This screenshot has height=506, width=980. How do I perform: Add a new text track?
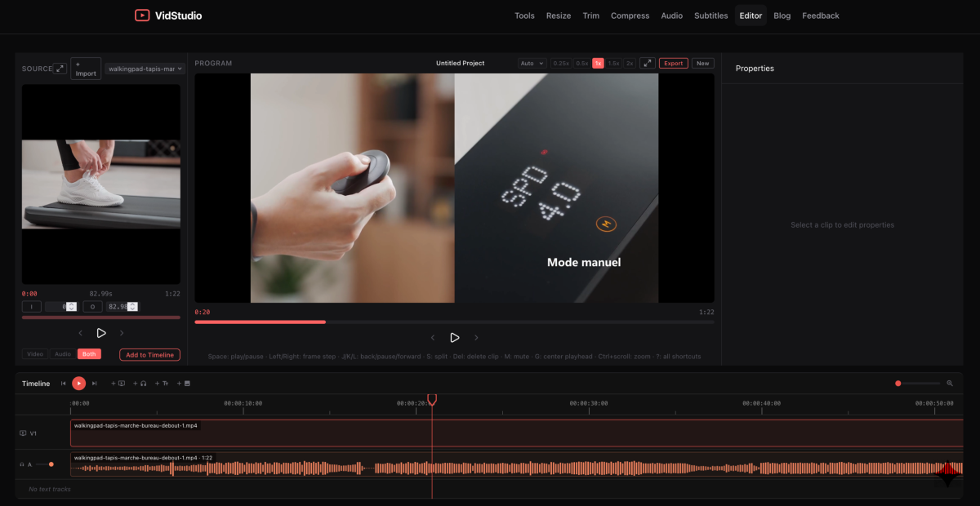[x=160, y=384]
